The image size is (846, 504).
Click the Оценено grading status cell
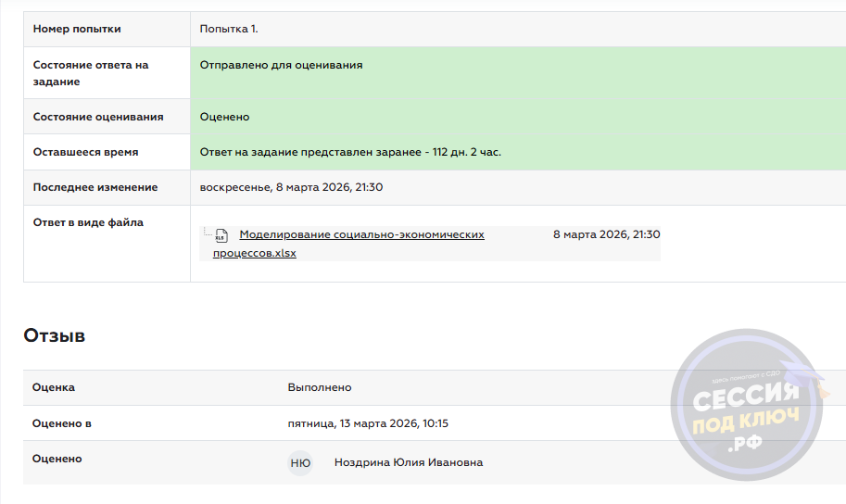coord(224,117)
